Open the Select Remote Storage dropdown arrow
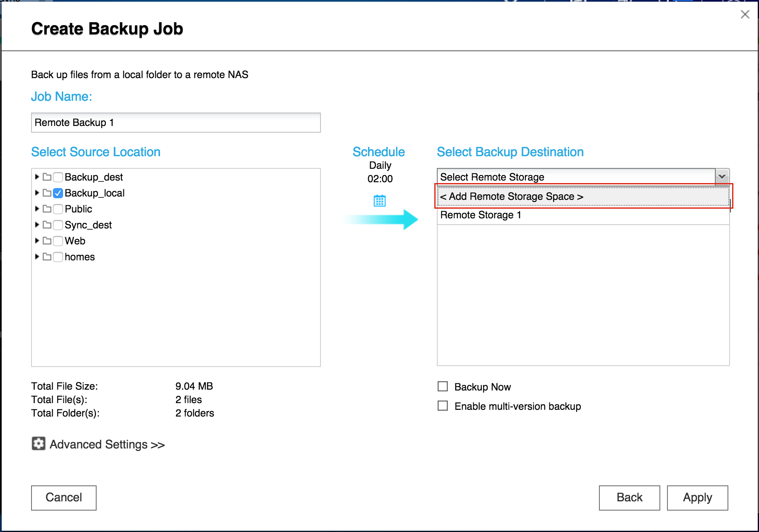 point(722,177)
